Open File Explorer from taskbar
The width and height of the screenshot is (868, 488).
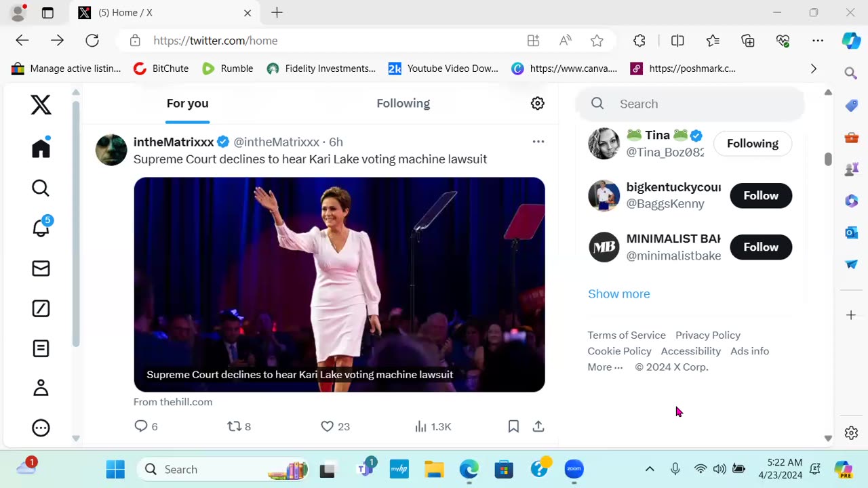pos(434,469)
